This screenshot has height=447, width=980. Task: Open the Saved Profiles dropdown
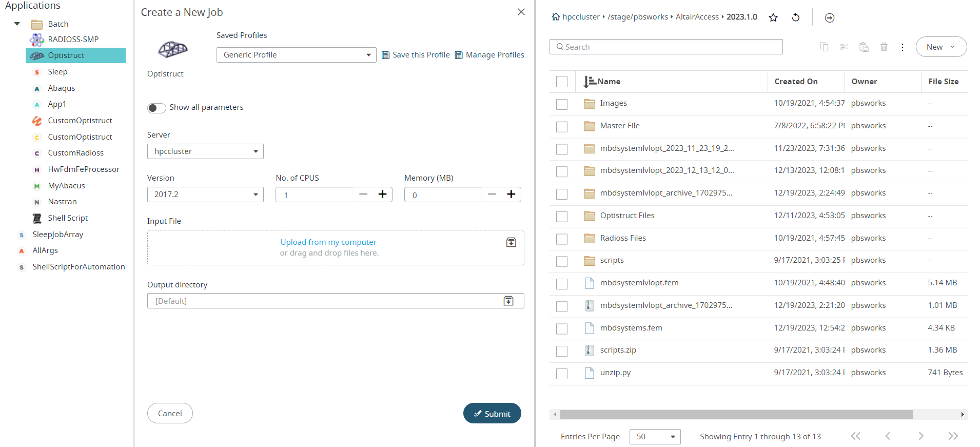click(x=296, y=55)
